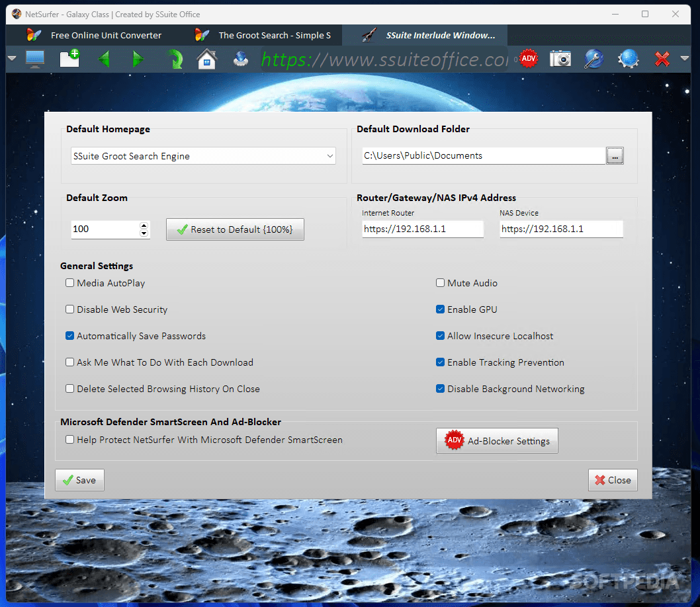
Task: Toggle the red ADV ad-blocker toolbar icon
Action: 529,58
